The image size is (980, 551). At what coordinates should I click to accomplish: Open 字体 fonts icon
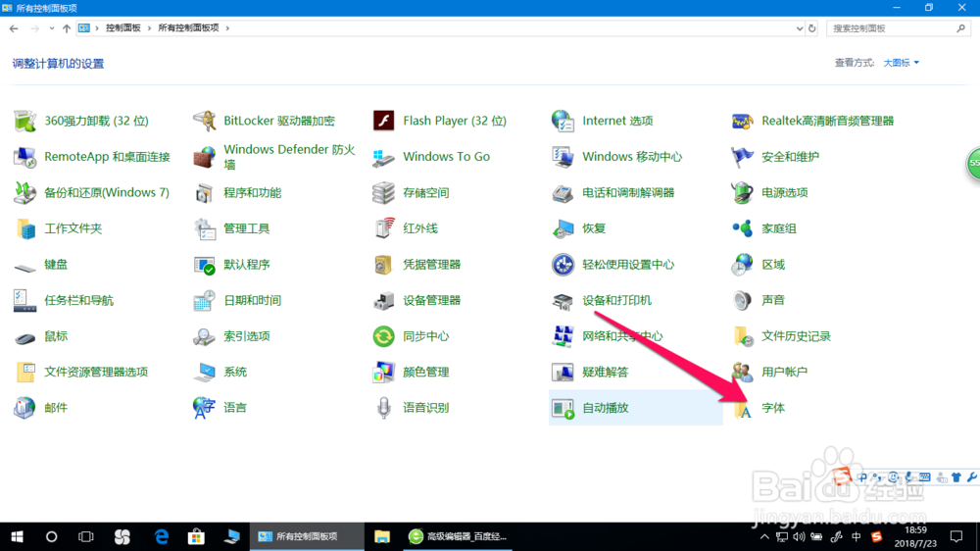(742, 408)
